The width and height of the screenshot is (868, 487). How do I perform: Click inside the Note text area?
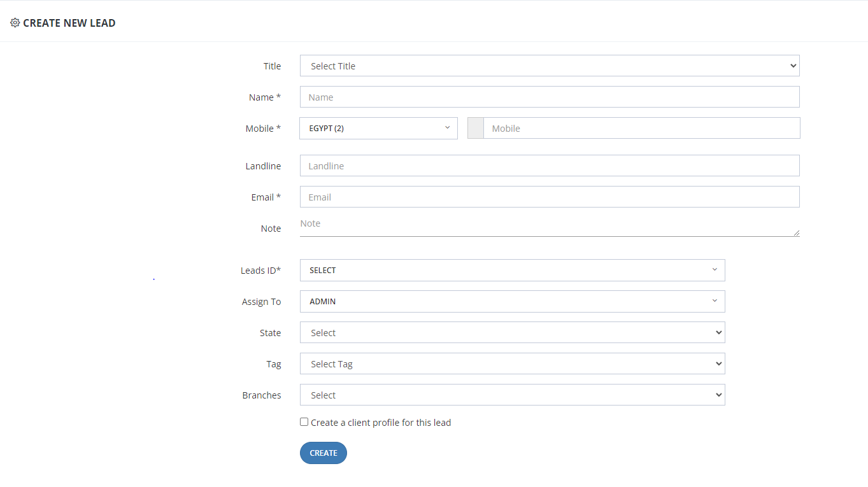pyautogui.click(x=550, y=227)
